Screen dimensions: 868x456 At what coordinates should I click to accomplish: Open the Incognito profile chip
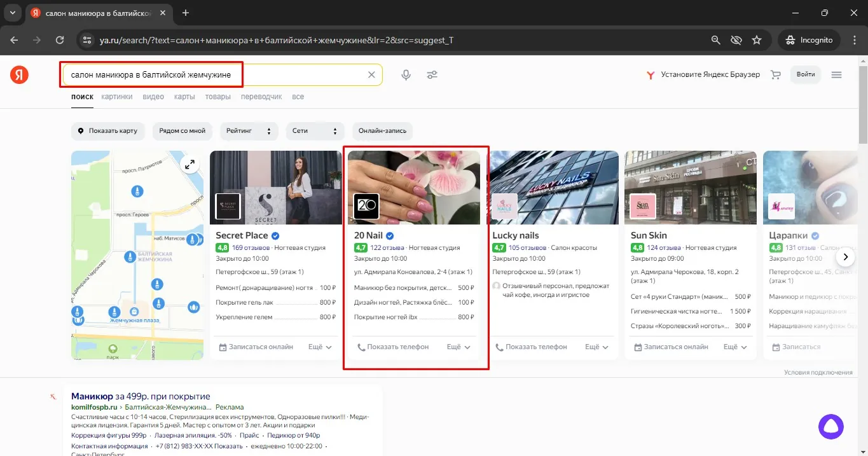[809, 40]
